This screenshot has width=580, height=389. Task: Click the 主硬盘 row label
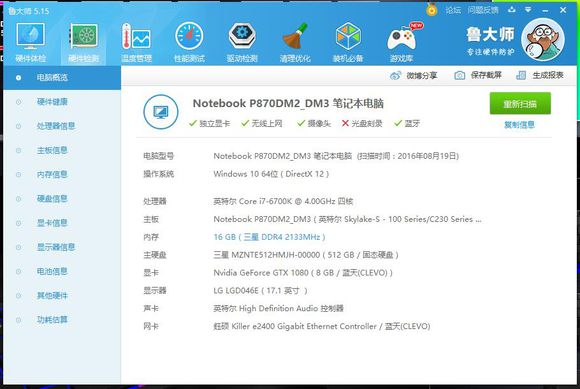[155, 255]
